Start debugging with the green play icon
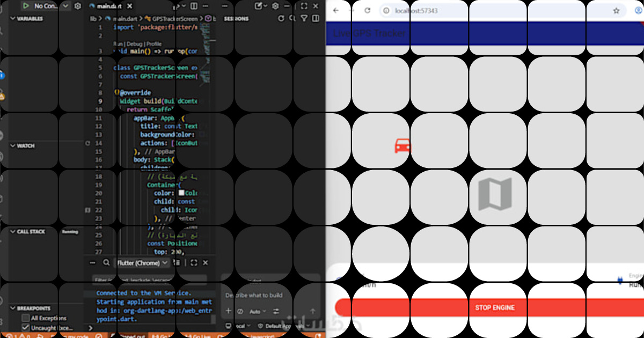644x338 pixels. (25, 6)
